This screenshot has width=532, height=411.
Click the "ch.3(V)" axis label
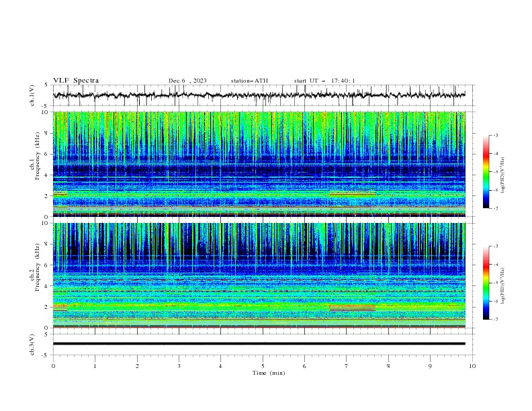[32, 345]
